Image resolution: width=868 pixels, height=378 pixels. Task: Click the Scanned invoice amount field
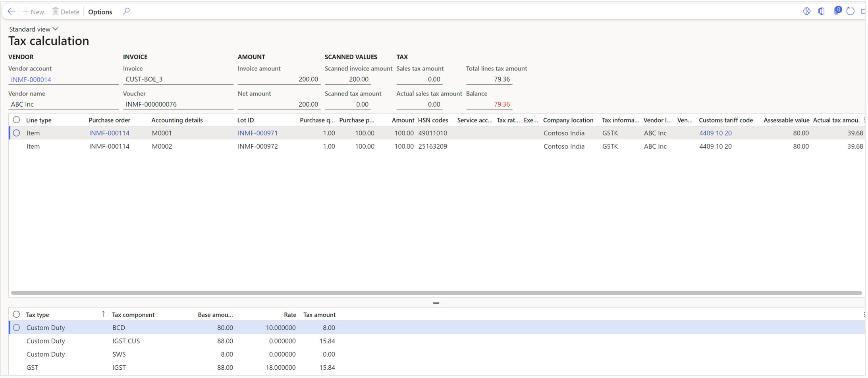[x=348, y=79]
